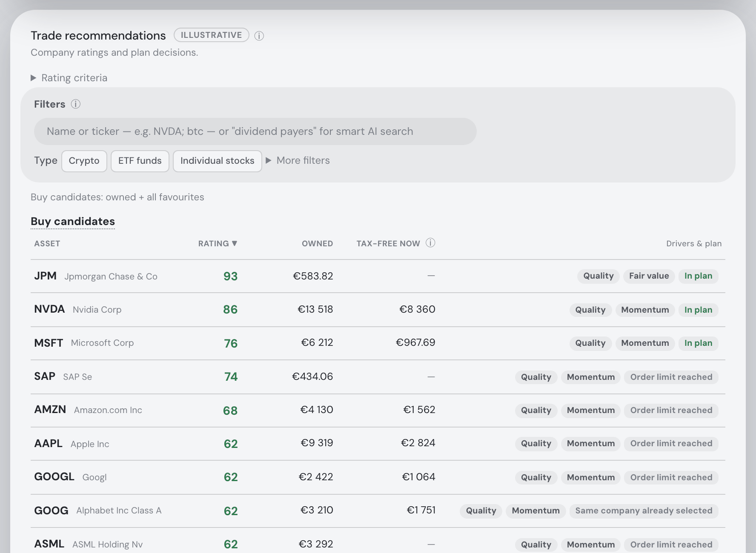Viewport: 756px width, 553px height.
Task: Click ASML's Order limit reached tag
Action: point(671,545)
